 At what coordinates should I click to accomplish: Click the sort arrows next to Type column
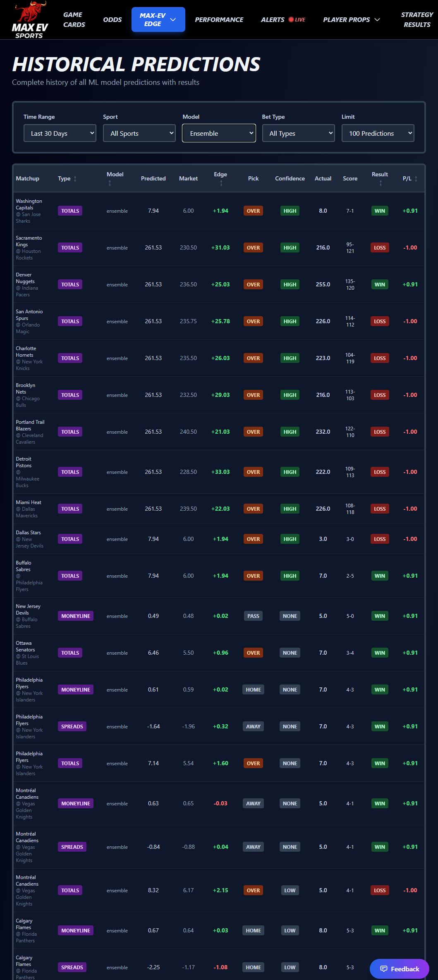(x=75, y=179)
